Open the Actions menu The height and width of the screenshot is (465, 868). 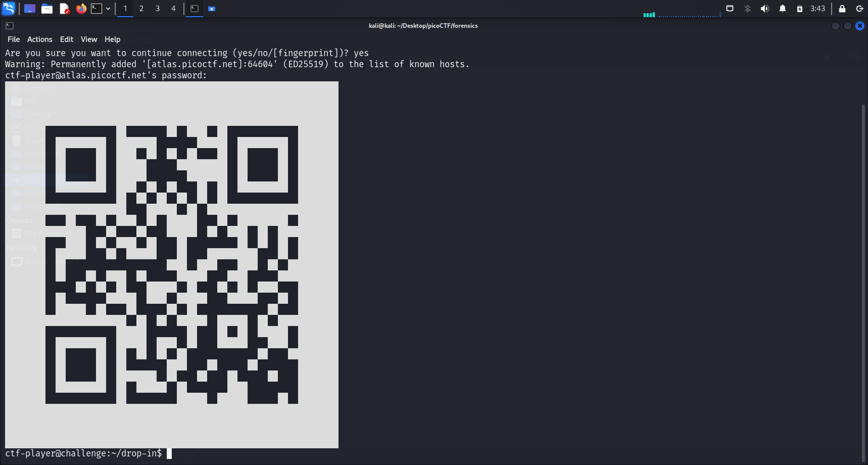pos(39,39)
